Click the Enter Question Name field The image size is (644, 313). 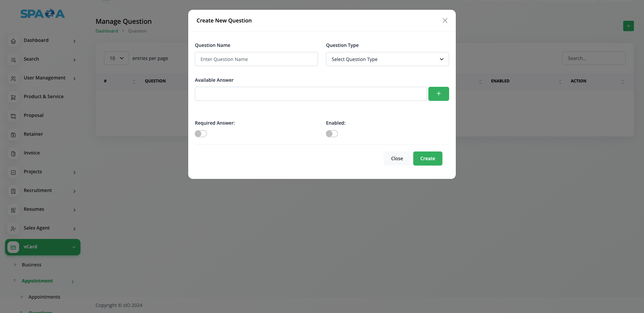pos(256,59)
